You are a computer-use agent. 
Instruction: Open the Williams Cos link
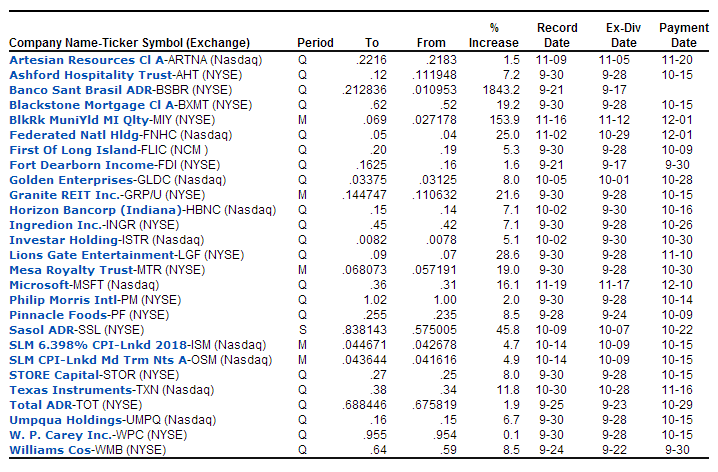50,450
